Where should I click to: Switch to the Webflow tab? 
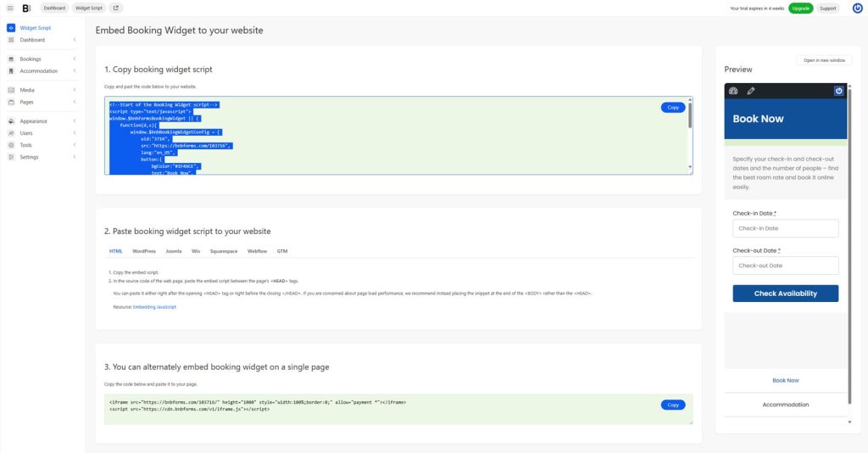point(257,251)
